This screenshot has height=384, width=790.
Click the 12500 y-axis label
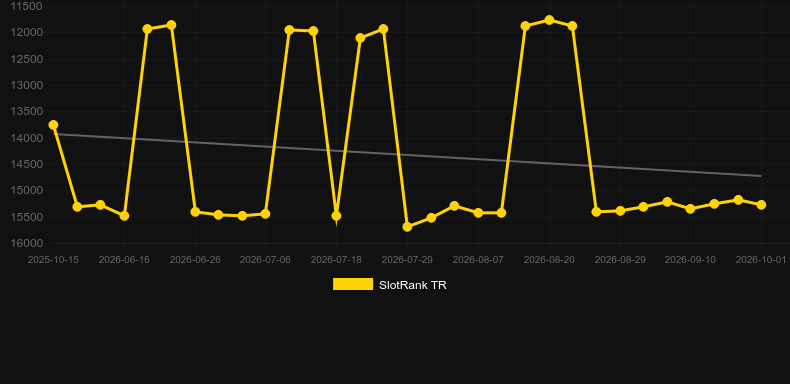[x=26, y=59]
